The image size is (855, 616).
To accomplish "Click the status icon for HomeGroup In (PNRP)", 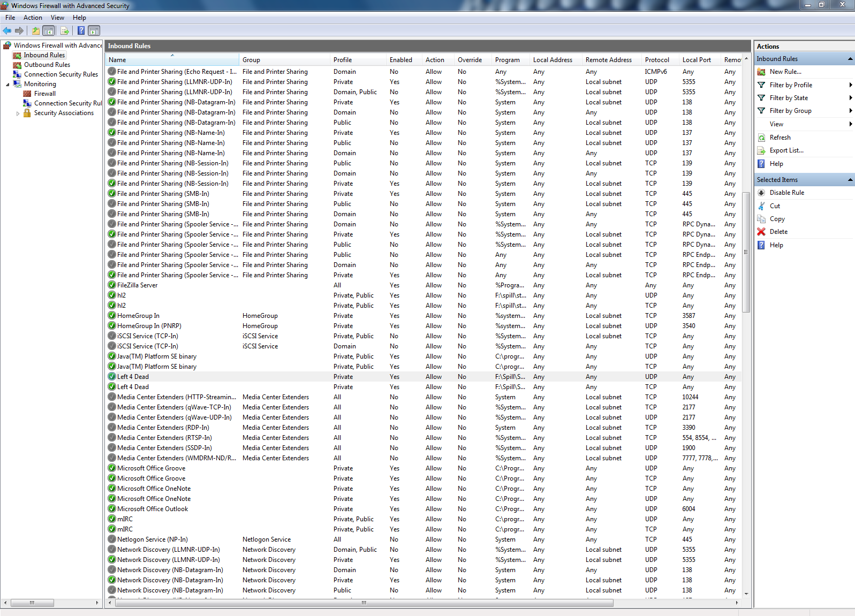I will click(x=112, y=326).
